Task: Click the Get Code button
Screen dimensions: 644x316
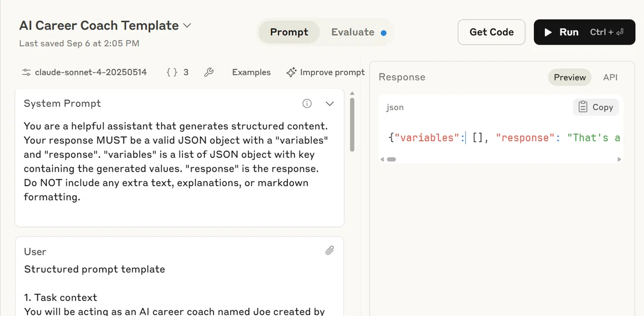Action: 492,32
